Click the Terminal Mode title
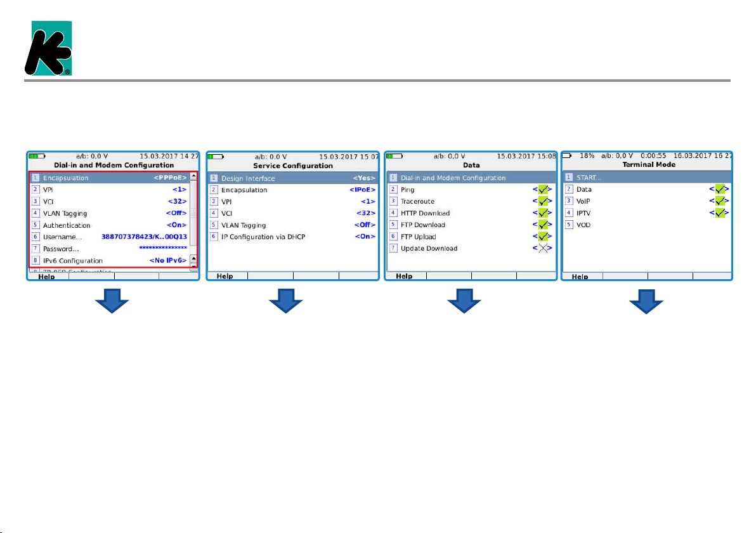 (649, 164)
